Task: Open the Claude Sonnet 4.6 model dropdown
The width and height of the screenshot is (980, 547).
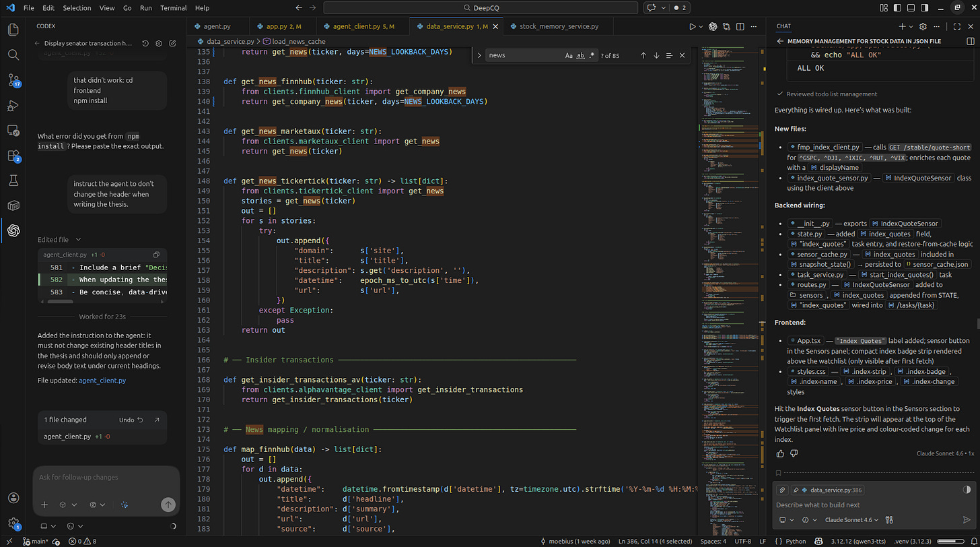Action: (x=852, y=520)
